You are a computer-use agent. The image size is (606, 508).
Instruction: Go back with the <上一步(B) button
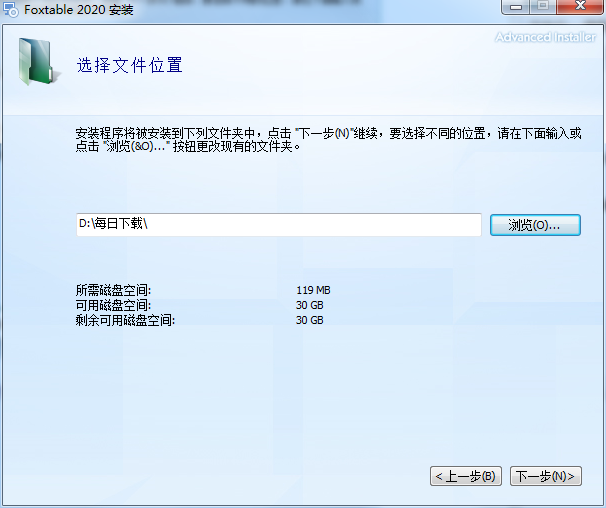tap(465, 476)
